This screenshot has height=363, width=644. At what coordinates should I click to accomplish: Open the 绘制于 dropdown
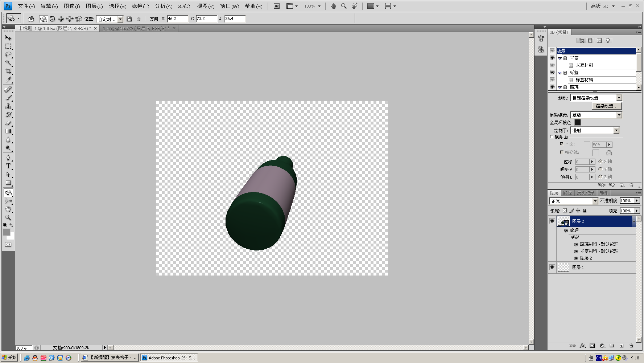tap(595, 130)
